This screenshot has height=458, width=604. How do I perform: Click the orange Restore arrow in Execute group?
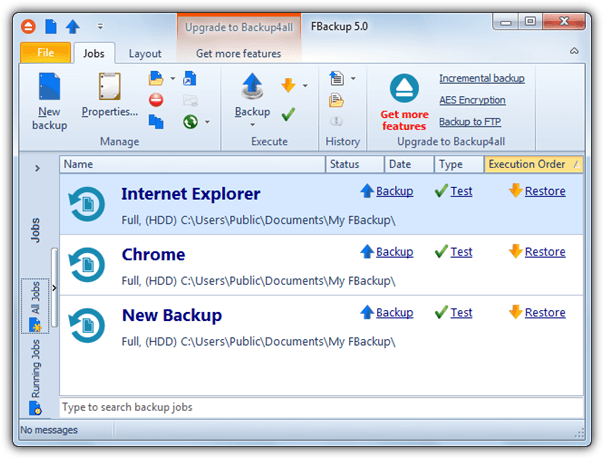pyautogui.click(x=288, y=85)
